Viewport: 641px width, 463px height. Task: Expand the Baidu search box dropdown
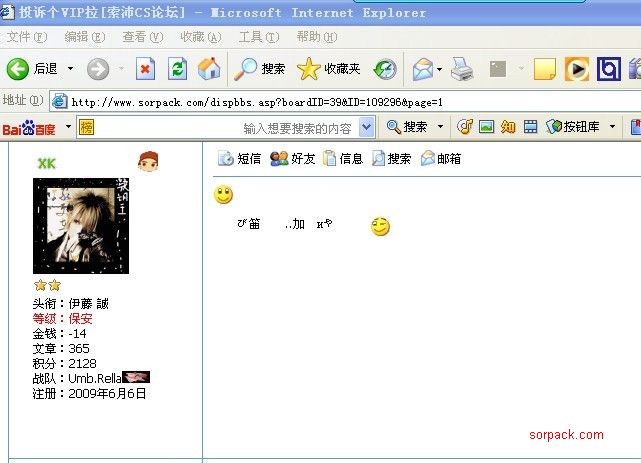coord(366,127)
